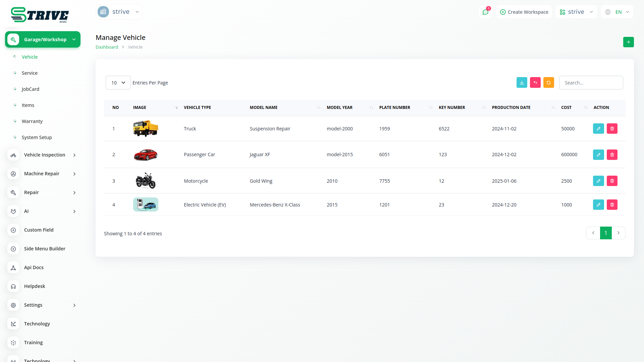Open the Warranty submenu item
This screenshot has width=644, height=362.
coord(32,121)
